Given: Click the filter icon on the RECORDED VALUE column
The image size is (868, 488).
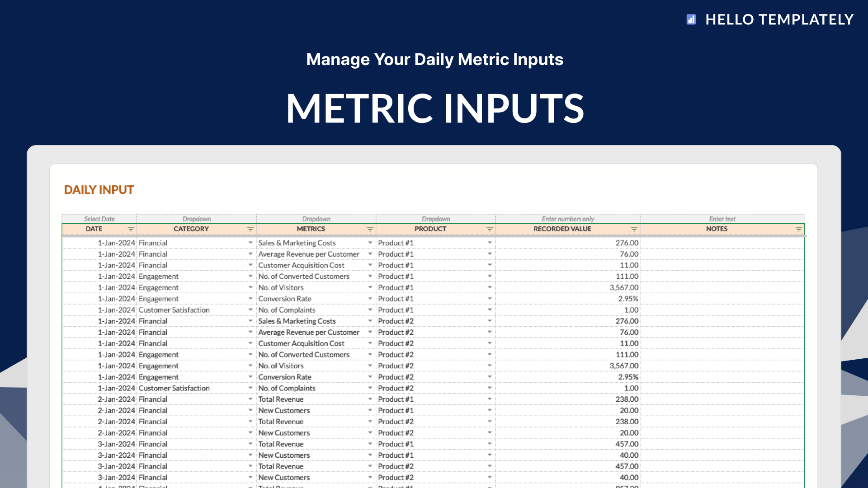Looking at the screenshot, I should [634, 229].
